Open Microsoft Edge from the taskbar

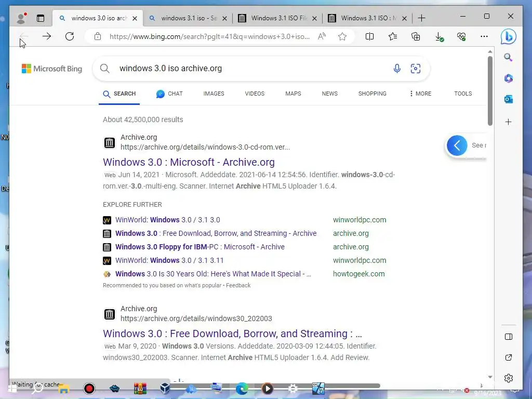pyautogui.click(x=242, y=389)
